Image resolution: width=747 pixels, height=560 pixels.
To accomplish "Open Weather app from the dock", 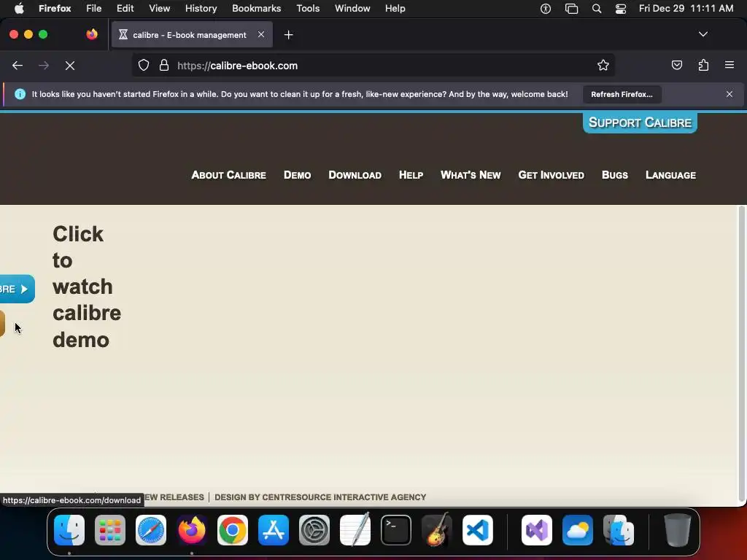I will click(578, 530).
